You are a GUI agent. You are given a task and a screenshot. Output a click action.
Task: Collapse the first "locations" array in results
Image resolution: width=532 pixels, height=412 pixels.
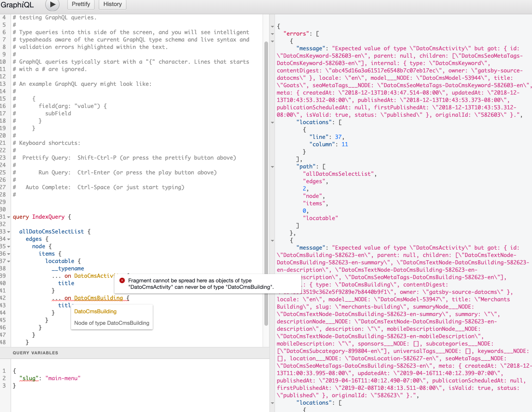272,123
